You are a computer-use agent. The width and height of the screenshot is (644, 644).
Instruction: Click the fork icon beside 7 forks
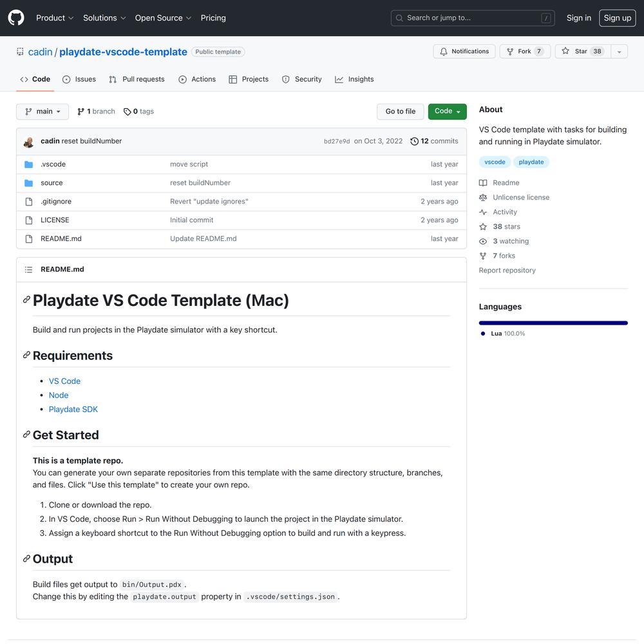(483, 256)
